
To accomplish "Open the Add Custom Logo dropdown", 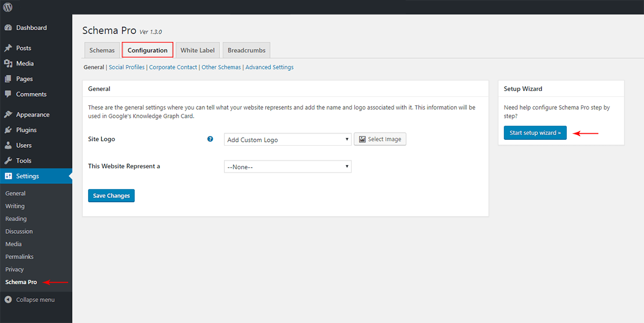I will point(288,140).
